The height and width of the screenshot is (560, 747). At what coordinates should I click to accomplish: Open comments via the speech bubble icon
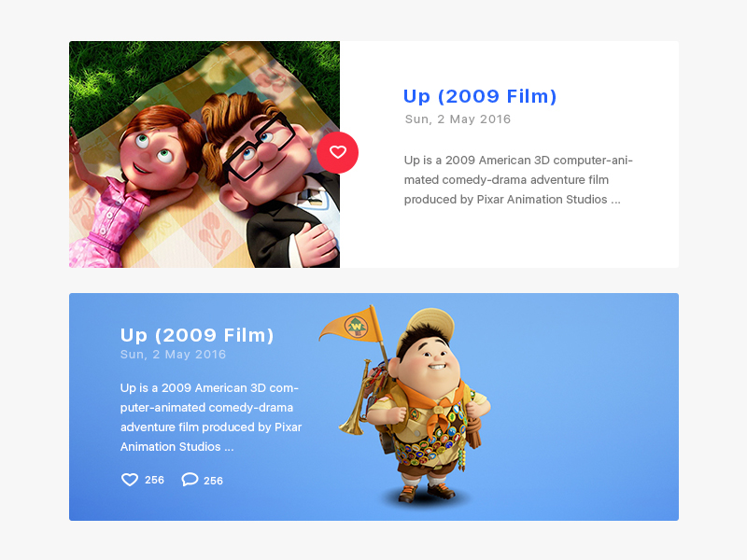pyautogui.click(x=190, y=480)
